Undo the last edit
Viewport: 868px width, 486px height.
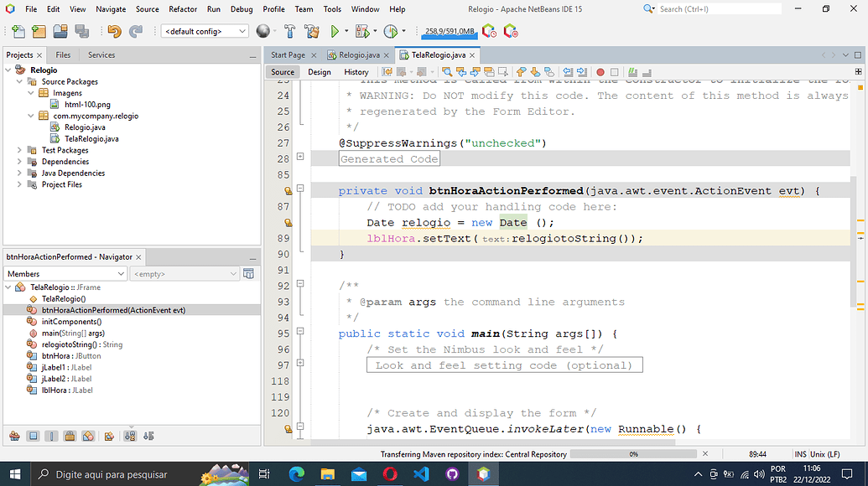[x=114, y=31]
